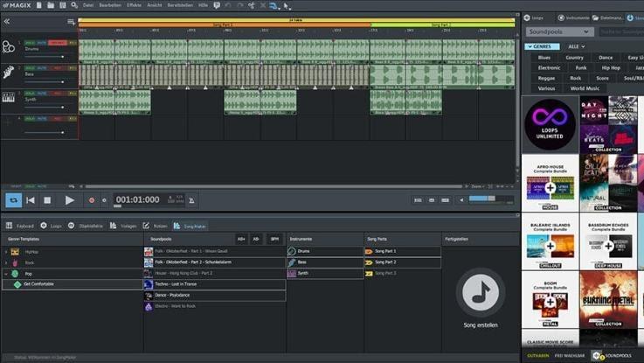Toggle Song Part 1 in Song Parts list
The width and height of the screenshot is (644, 363).
coord(403,251)
